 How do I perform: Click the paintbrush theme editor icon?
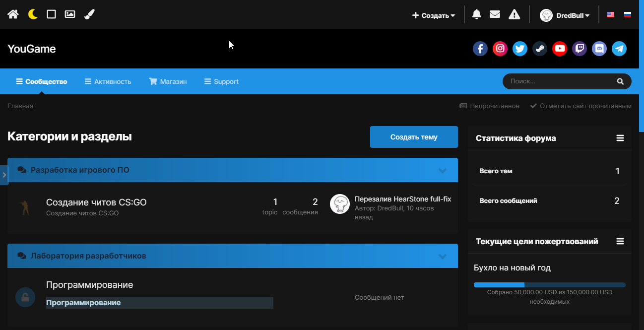point(89,14)
